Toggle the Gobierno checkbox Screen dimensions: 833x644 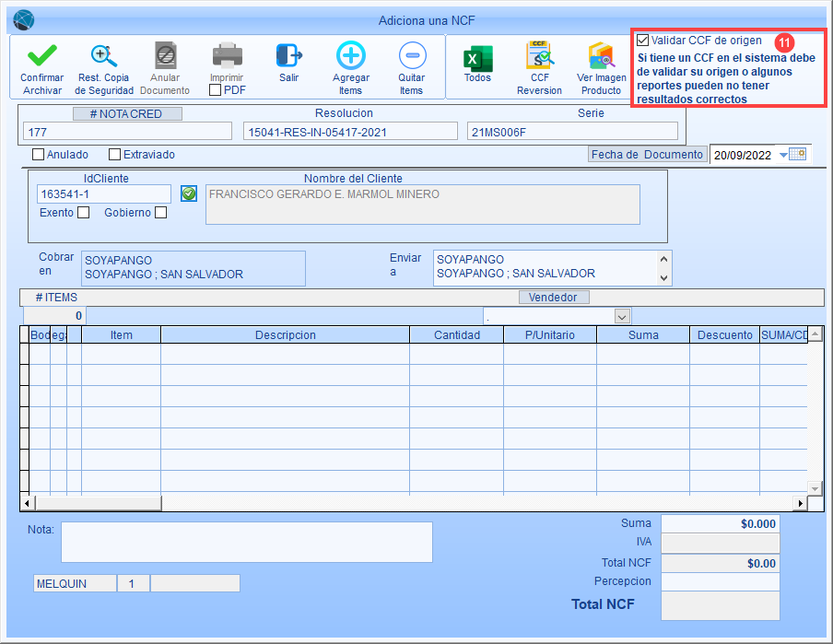tap(161, 213)
